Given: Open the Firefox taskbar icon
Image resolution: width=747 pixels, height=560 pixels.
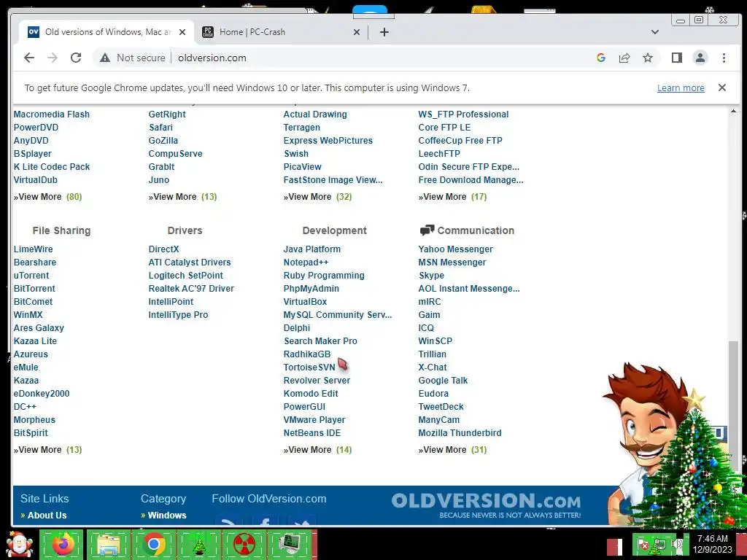Looking at the screenshot, I should pos(62,545).
